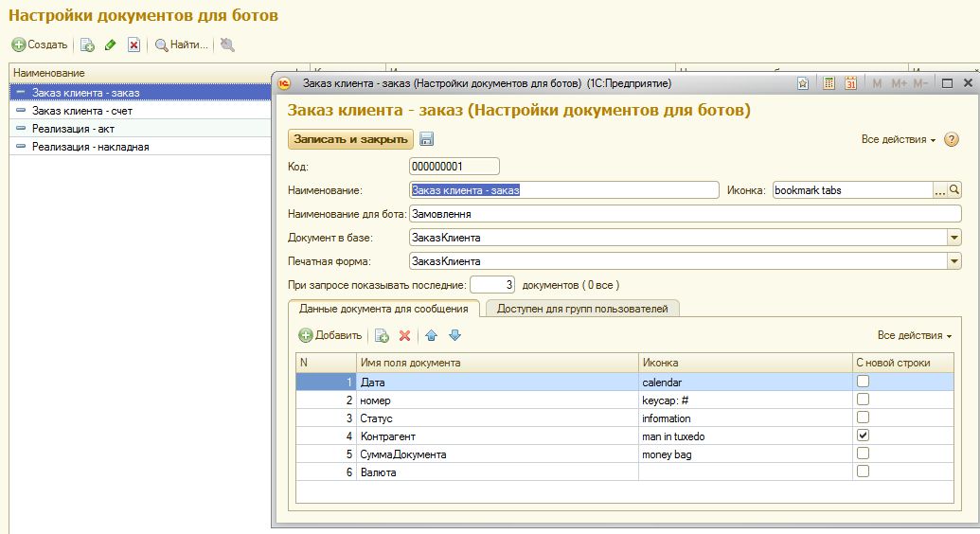Select the row Реализация - накладная

pos(141,147)
